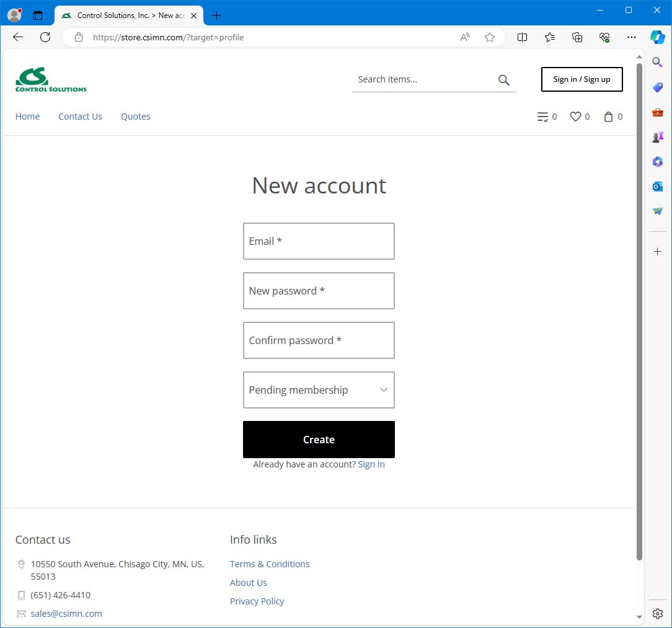The width and height of the screenshot is (672, 628).
Task: Expand the Pending membership dropdown
Action: click(319, 390)
